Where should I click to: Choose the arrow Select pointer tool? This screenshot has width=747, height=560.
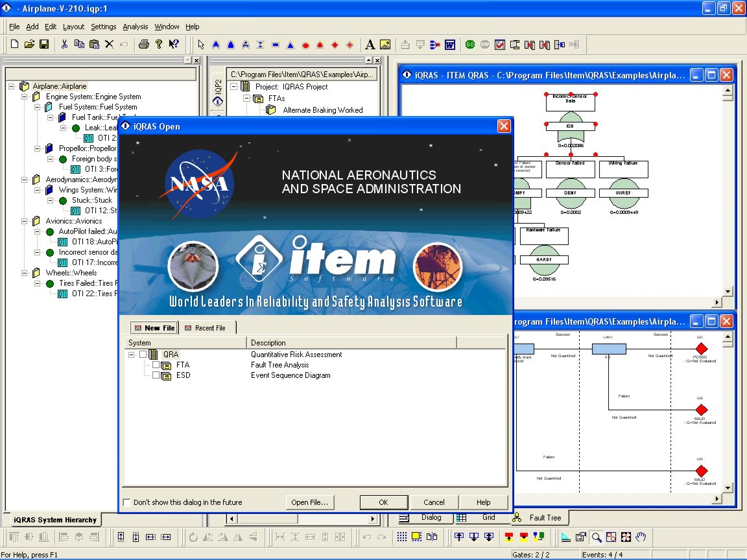pos(201,45)
